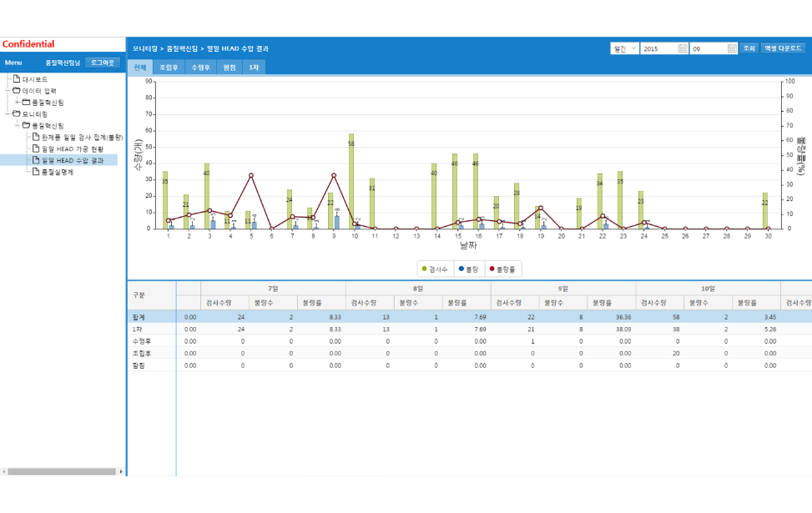Image resolution: width=812 pixels, height=513 pixels.
Task: Toggle 불량 series in chart legend
Action: coord(468,269)
